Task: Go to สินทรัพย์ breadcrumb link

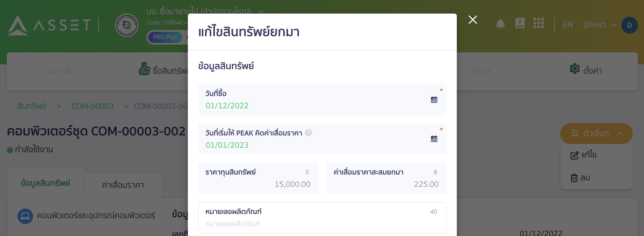Action: pyautogui.click(x=32, y=106)
